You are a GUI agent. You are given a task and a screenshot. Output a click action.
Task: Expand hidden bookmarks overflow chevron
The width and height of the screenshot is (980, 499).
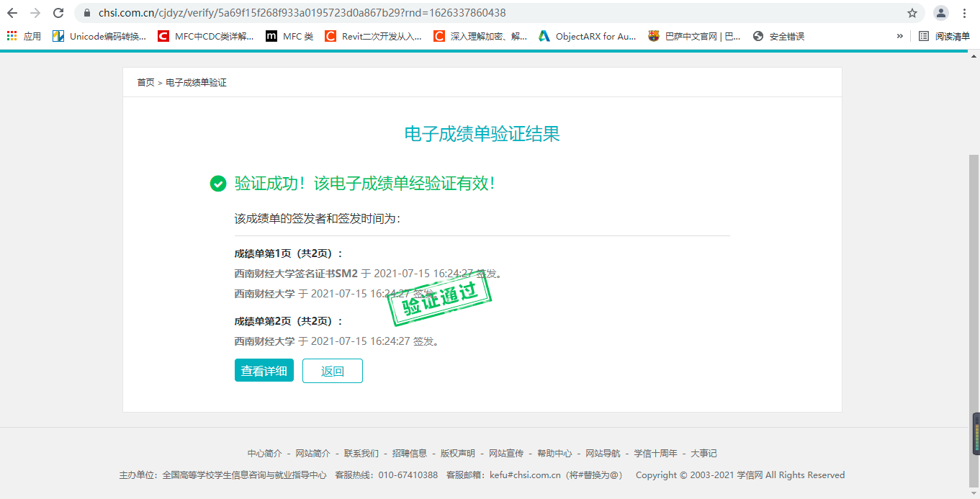click(x=899, y=36)
